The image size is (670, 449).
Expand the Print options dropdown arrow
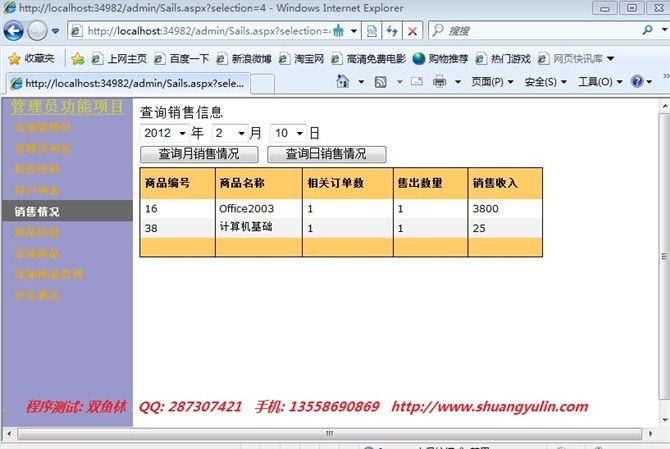coord(458,82)
